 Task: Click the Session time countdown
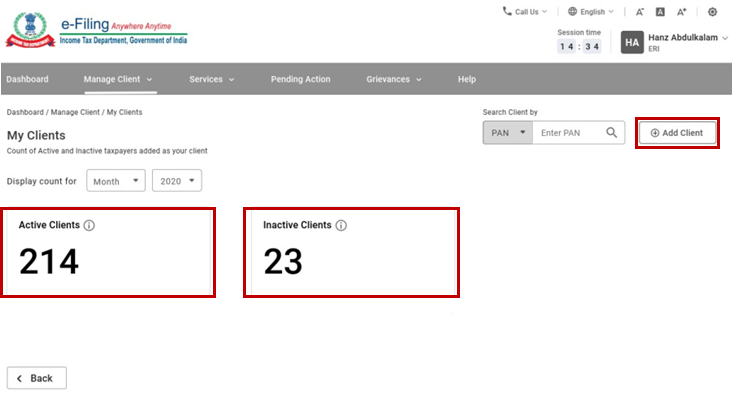click(579, 46)
